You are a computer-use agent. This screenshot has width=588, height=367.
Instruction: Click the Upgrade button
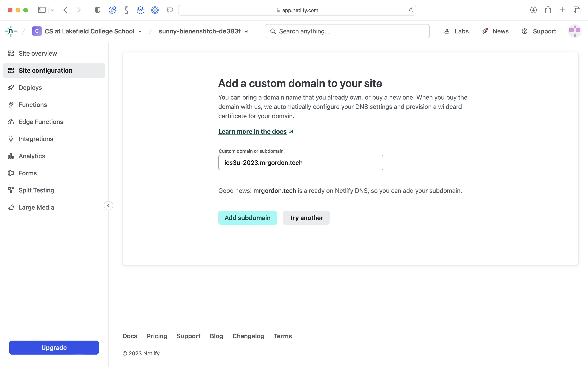[54, 348]
